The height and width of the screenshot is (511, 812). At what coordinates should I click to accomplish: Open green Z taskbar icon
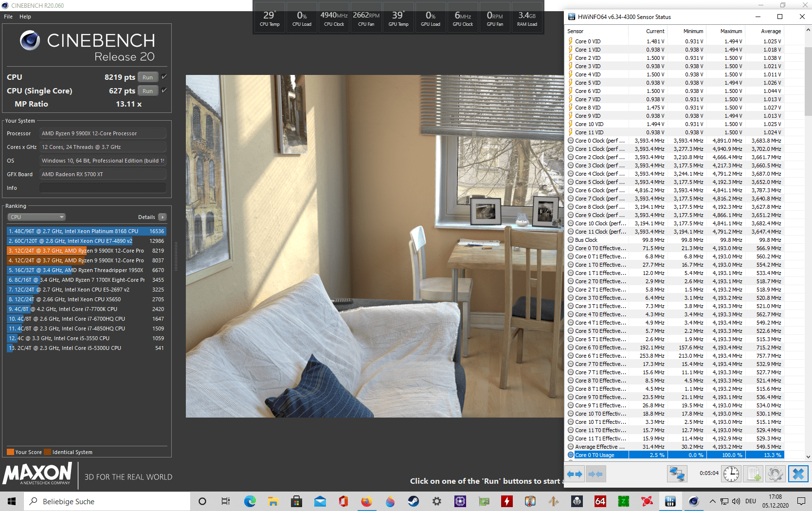click(x=624, y=501)
